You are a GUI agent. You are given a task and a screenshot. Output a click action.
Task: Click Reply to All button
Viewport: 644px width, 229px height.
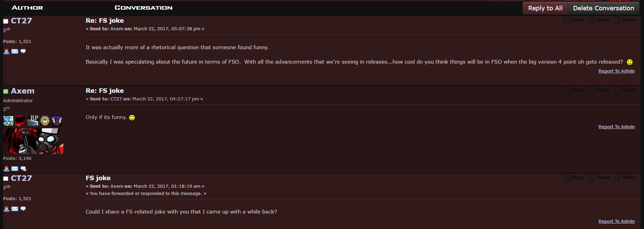click(x=545, y=8)
